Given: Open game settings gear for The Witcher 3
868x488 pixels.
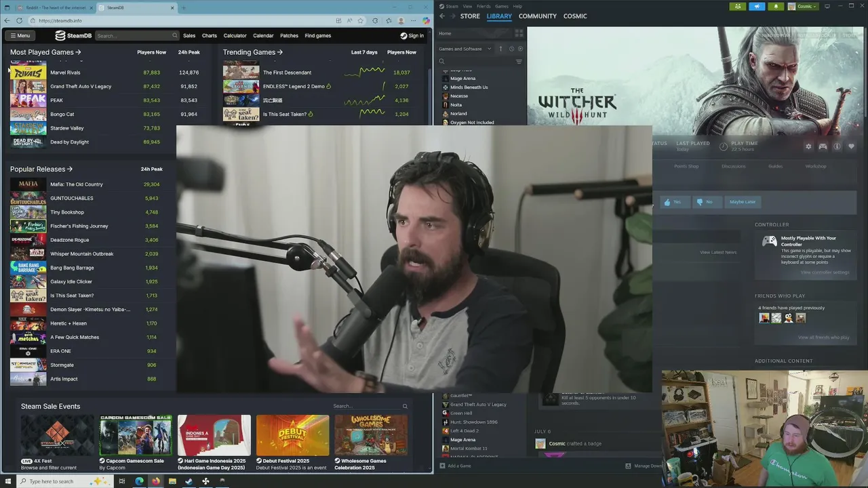Looking at the screenshot, I should [808, 146].
